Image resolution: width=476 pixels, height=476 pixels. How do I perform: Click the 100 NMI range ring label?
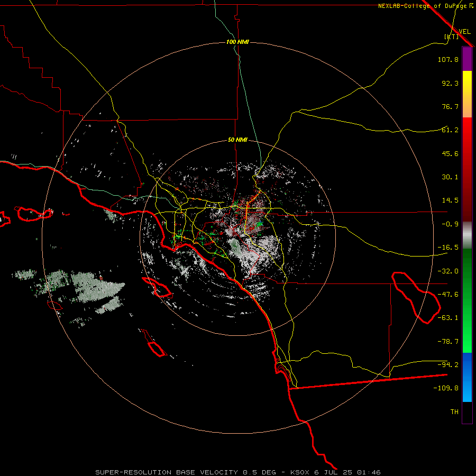pyautogui.click(x=237, y=42)
